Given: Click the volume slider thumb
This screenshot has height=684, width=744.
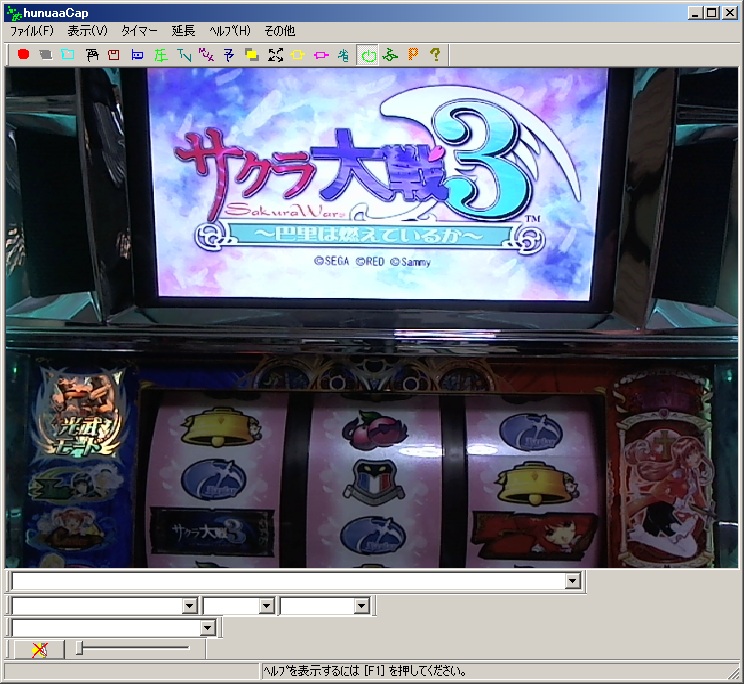Looking at the screenshot, I should (x=80, y=648).
